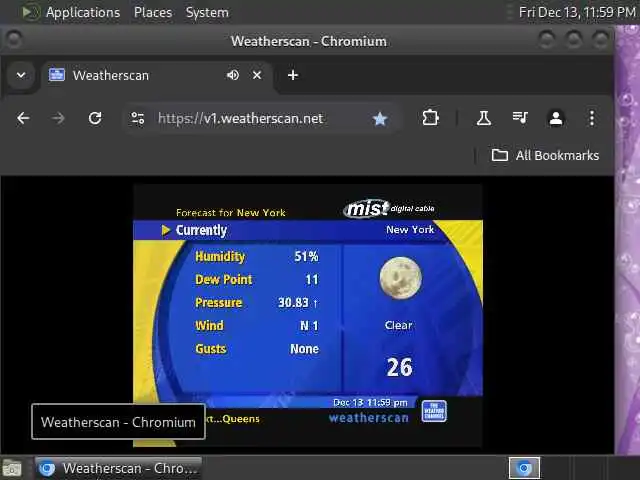Click the Gusts label

tap(211, 349)
